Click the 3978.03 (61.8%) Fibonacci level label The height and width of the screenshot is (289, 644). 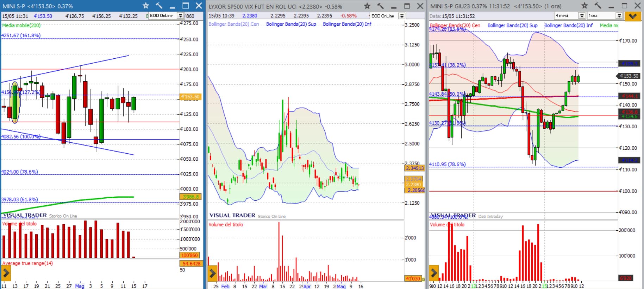click(x=19, y=199)
